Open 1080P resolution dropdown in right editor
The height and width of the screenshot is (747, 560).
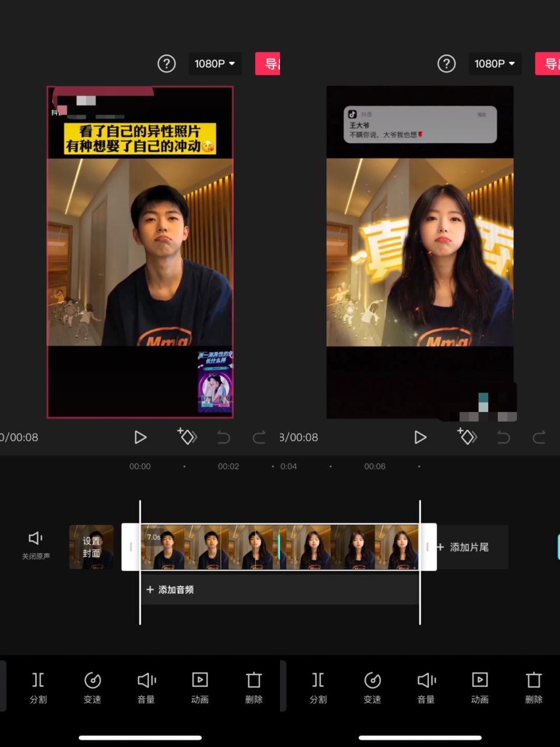click(495, 64)
